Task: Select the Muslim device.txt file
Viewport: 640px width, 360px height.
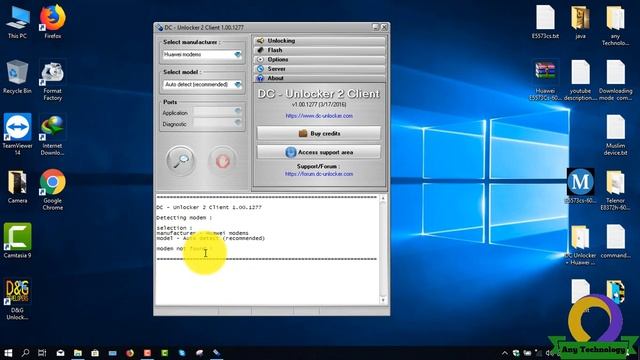Action: 615,135
